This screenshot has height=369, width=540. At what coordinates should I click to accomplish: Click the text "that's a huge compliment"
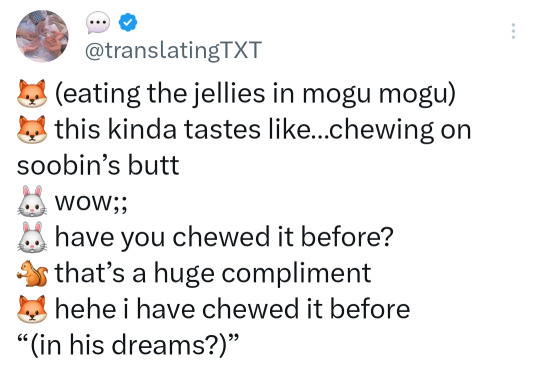[x=213, y=274]
